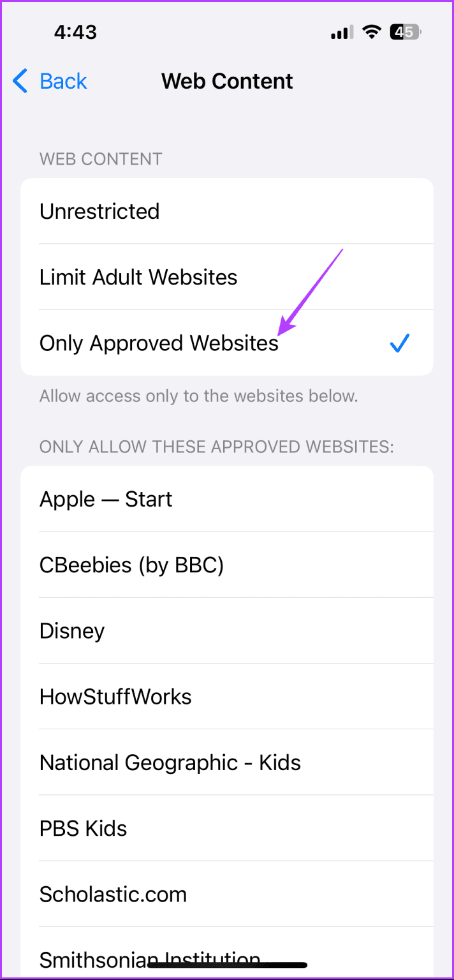Tap the back chevron arrow icon
Image resolution: width=454 pixels, height=980 pixels.
[20, 81]
